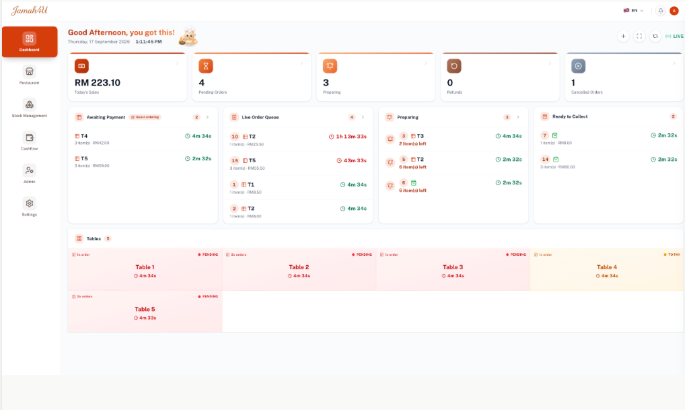The image size is (685, 410).
Task: Expand the Preparing summary card chevron
Action: 426,64
